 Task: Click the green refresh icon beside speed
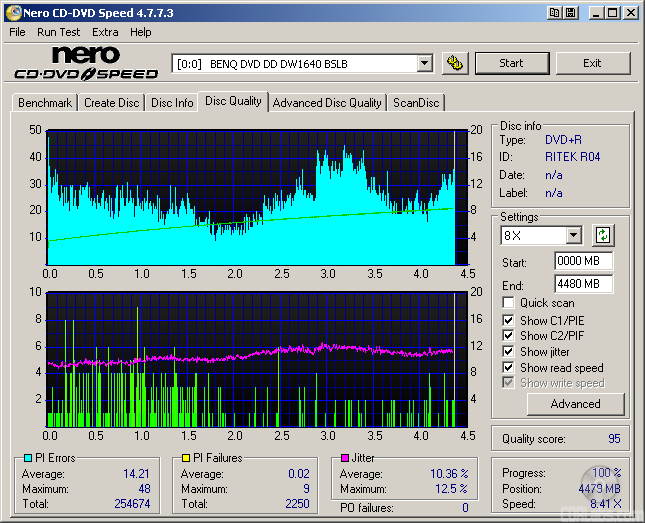603,236
